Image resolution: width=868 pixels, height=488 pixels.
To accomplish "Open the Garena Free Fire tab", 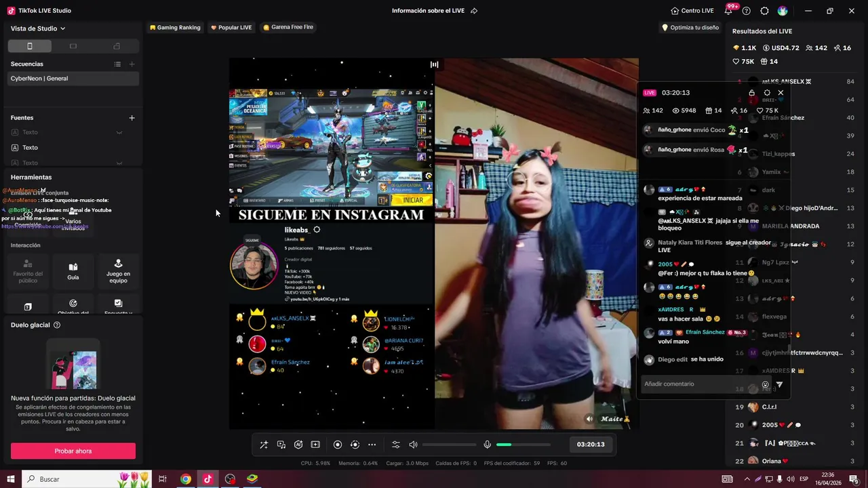I will pos(288,28).
